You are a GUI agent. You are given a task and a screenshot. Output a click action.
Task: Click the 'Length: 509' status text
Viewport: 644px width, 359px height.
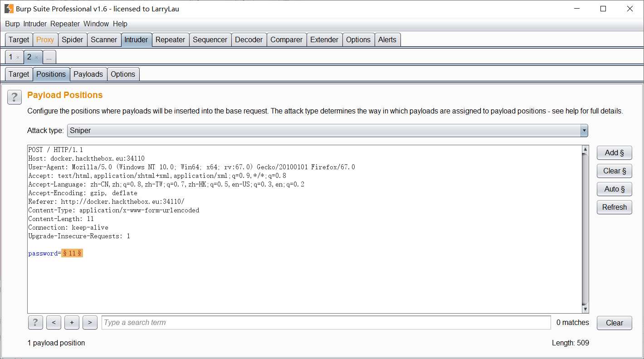click(571, 343)
